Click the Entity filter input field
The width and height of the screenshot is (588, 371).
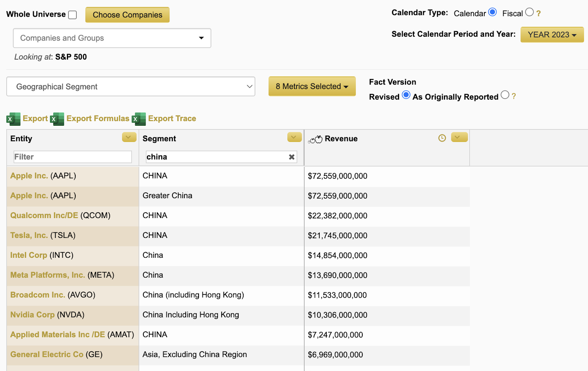pyautogui.click(x=73, y=157)
